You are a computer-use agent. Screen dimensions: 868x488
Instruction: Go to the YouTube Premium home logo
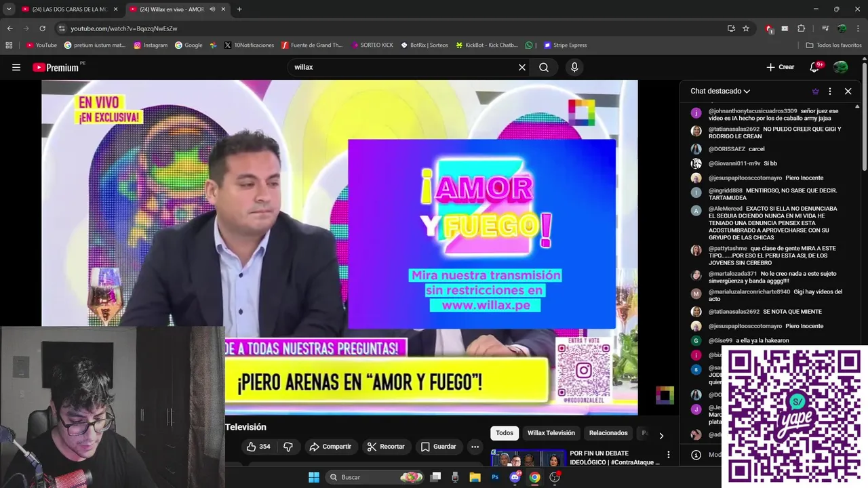tap(56, 67)
